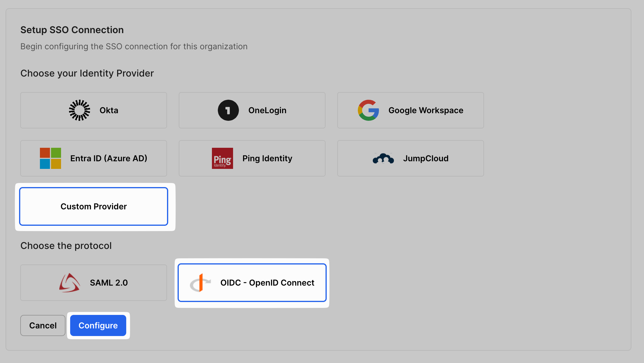The image size is (644, 363).
Task: Select the OneLogin identity provider icon
Action: click(x=228, y=110)
